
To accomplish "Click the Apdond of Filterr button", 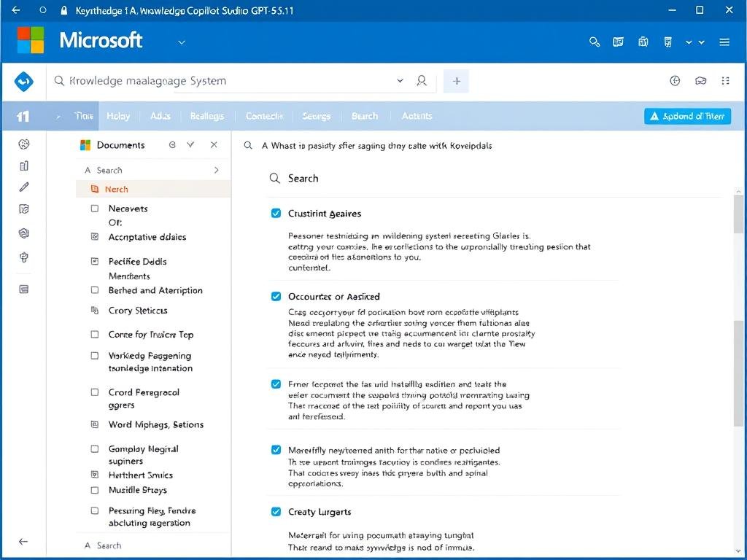I will (686, 115).
